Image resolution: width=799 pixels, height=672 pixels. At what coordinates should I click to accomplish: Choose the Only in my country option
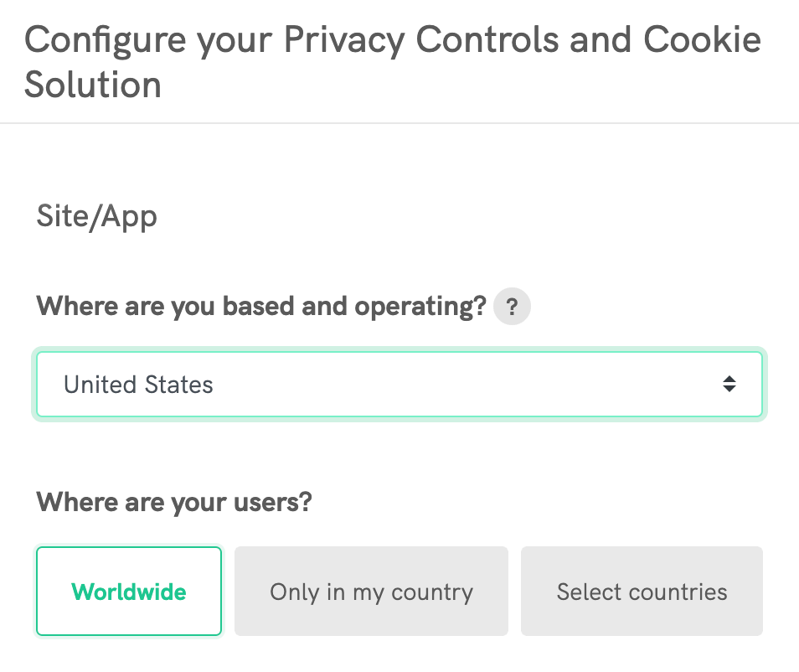click(371, 592)
